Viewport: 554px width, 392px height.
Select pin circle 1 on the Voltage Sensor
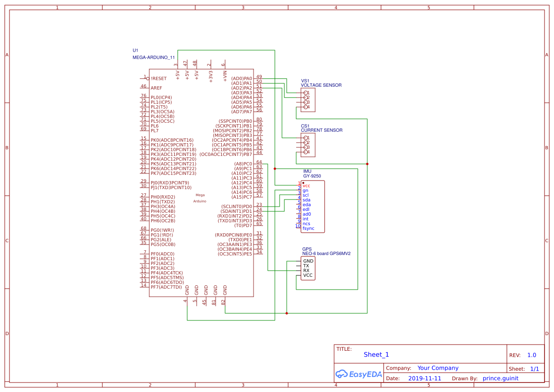[x=306, y=93]
